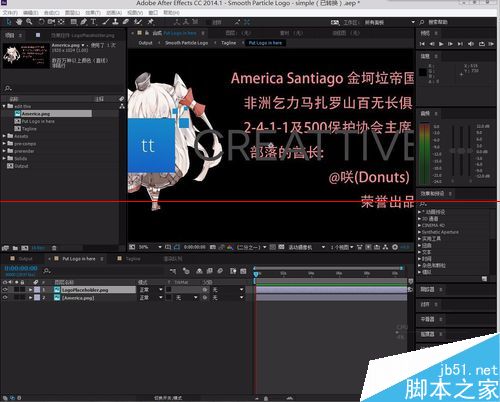The width and height of the screenshot is (500, 402).
Task: Toggle Hide Shy Layers switch in timeline
Action: pos(199,271)
